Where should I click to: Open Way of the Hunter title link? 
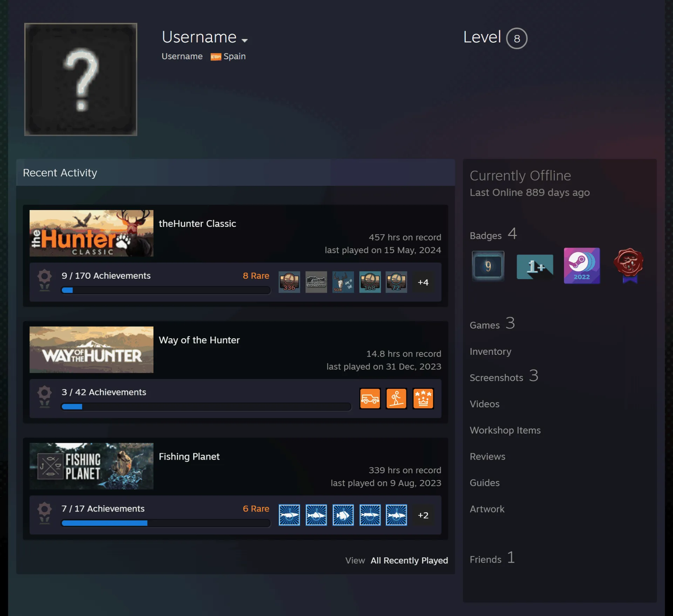(x=199, y=340)
